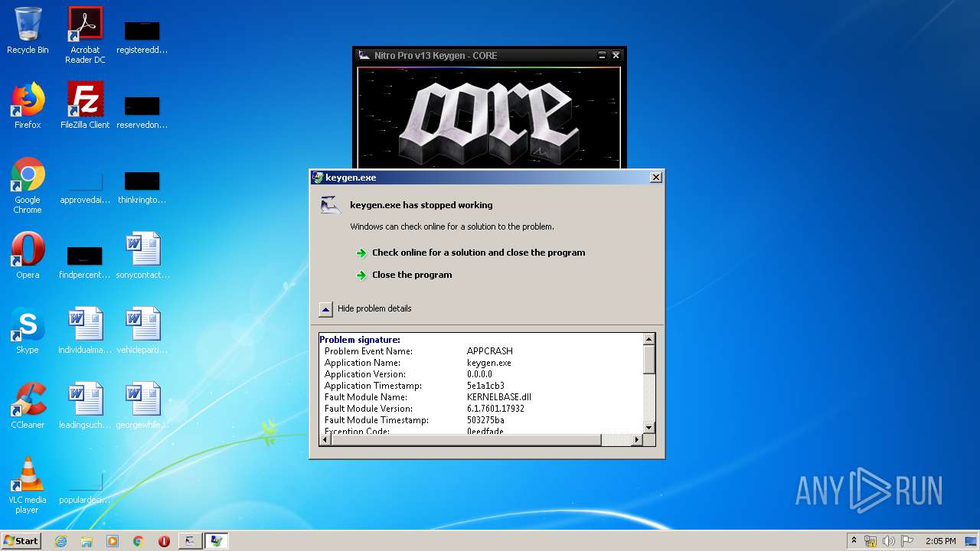The image size is (980, 551).
Task: Click the CORE logo banner in keygen
Action: tap(488, 118)
